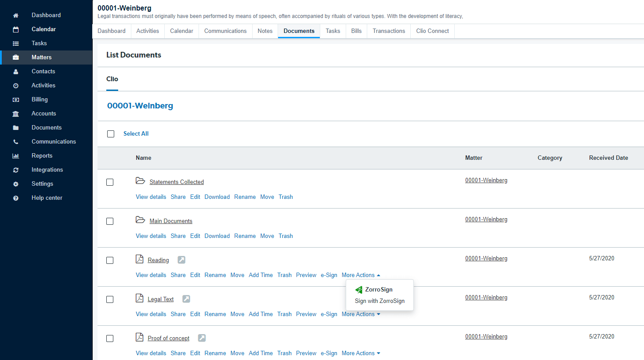Tick the Main Documents row checkbox

(x=110, y=221)
